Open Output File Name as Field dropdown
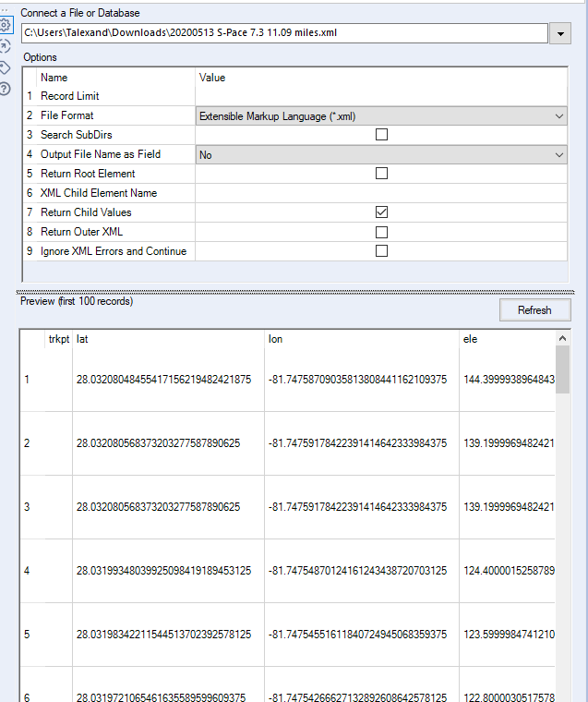The height and width of the screenshot is (702, 588). point(381,155)
